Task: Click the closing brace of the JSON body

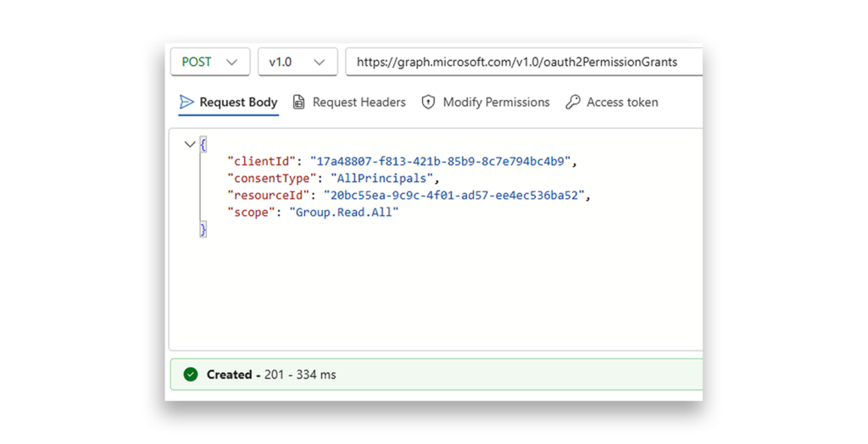Action: click(x=203, y=229)
